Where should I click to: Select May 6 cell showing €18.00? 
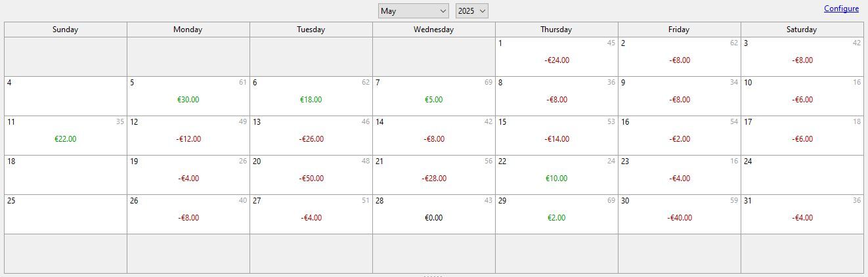311,96
